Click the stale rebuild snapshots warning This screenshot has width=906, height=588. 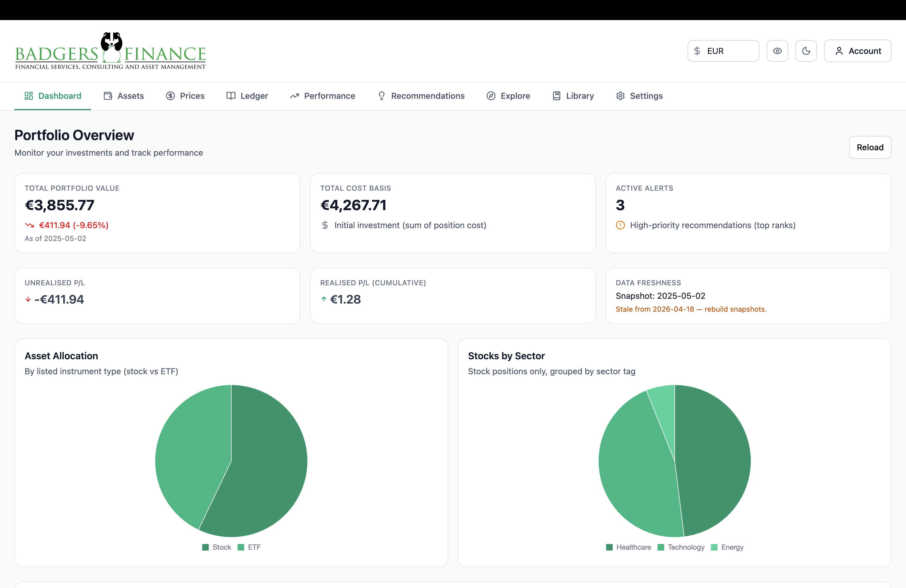tap(691, 309)
